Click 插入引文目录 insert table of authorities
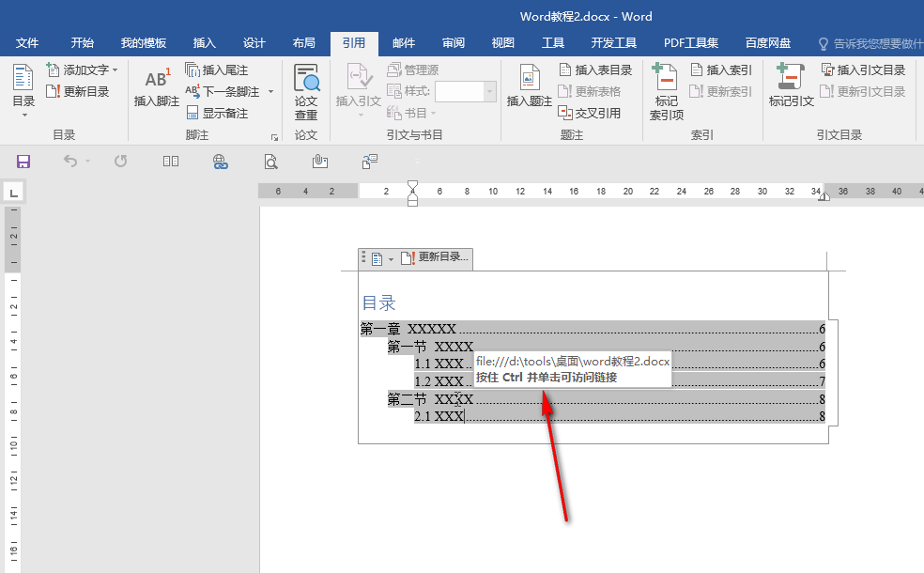Viewport: 924px width, 573px height. click(863, 70)
